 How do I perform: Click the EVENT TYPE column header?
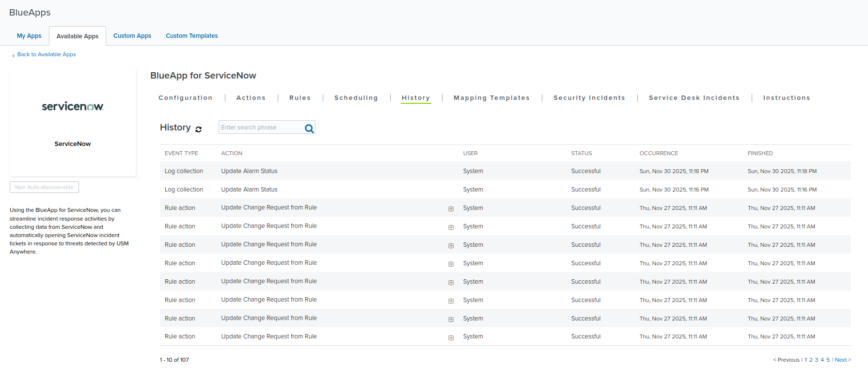pyautogui.click(x=181, y=153)
